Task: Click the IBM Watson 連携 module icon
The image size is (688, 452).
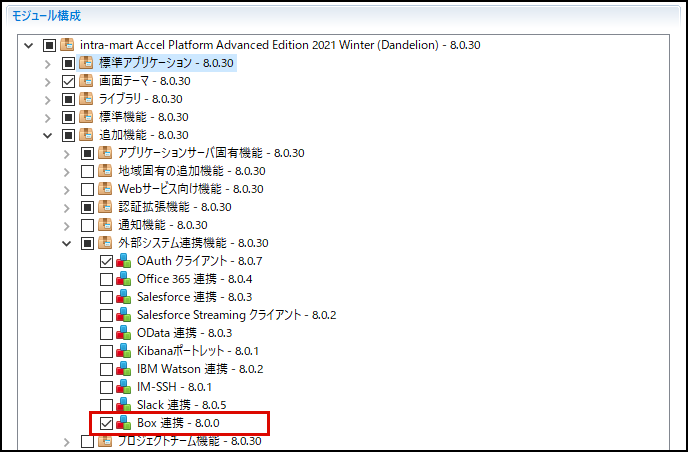Action: click(x=124, y=369)
